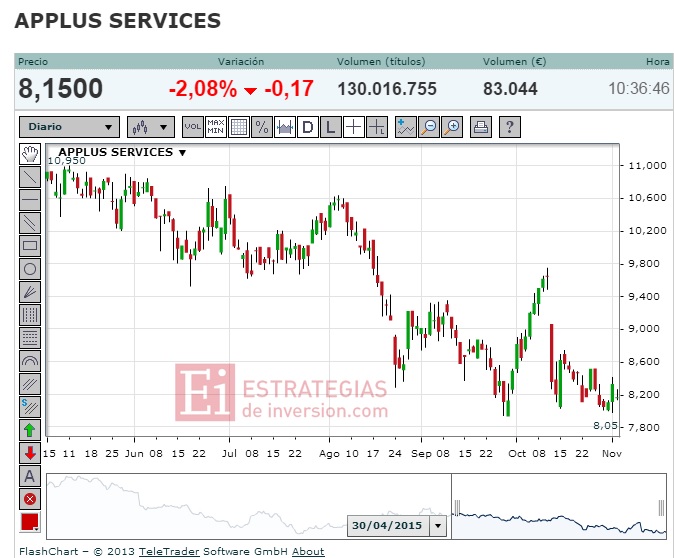Toggle percent scale mode
674x558 pixels.
[262, 127]
